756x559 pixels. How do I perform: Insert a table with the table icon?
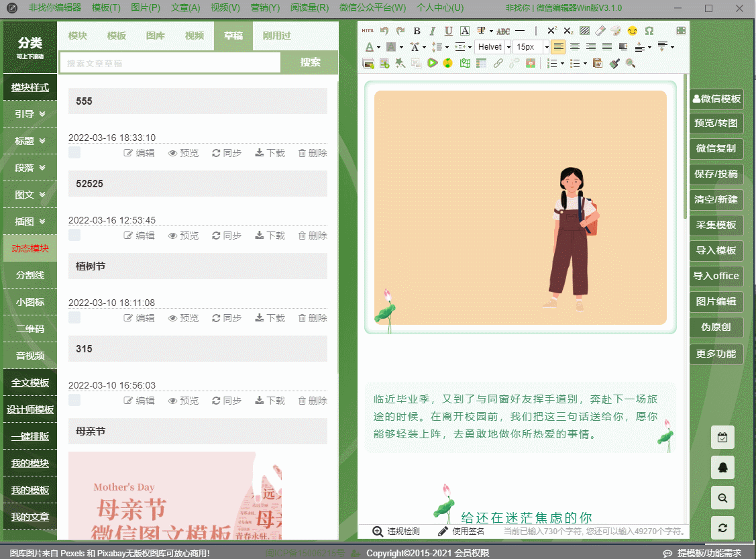481,63
